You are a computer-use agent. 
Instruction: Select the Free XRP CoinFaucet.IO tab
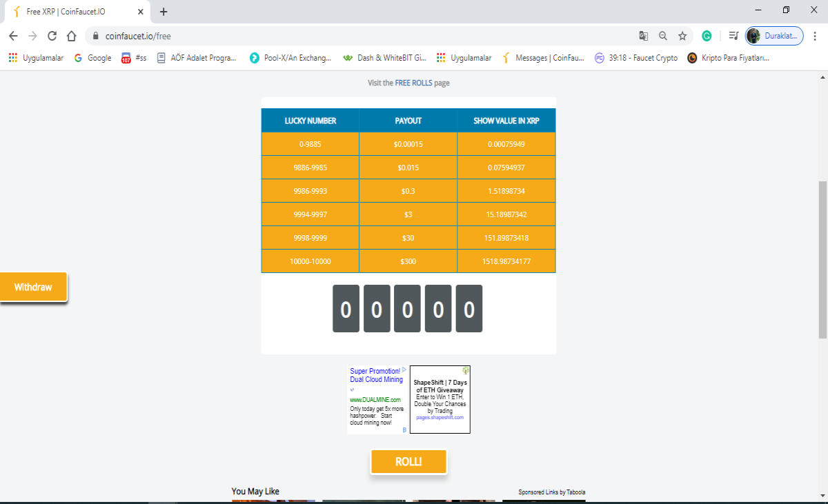tap(76, 12)
